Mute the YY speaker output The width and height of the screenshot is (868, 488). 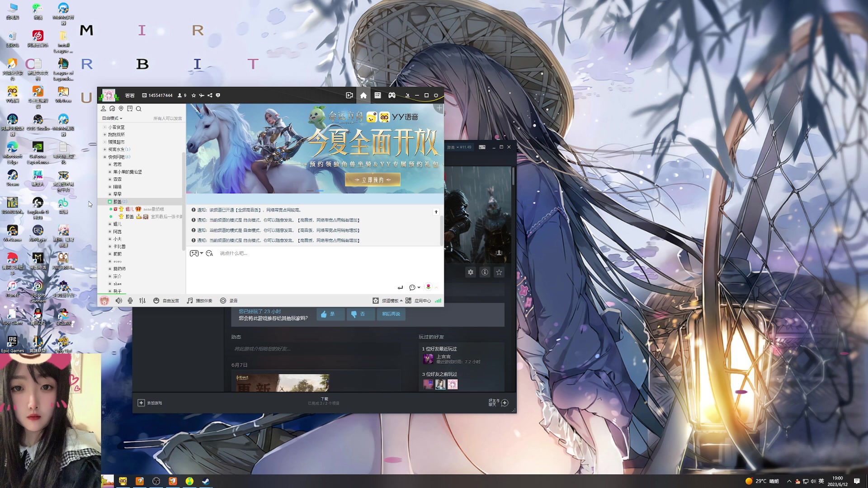[x=118, y=300]
